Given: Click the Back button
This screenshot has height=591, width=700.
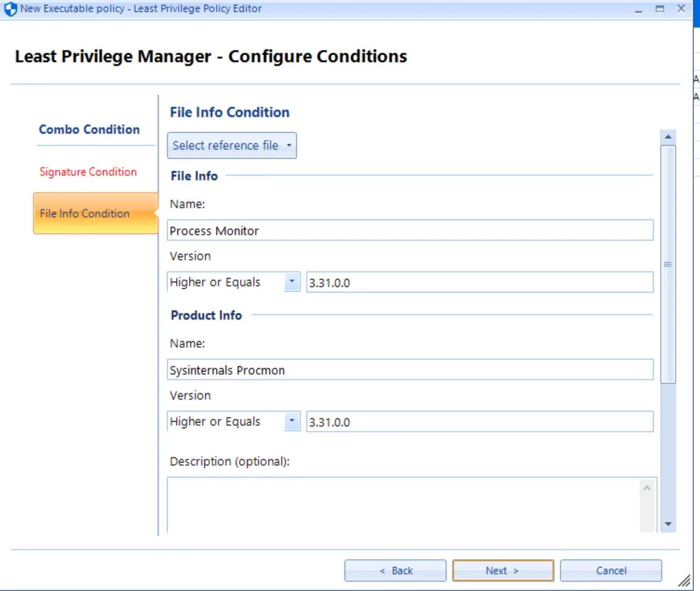Looking at the screenshot, I should 395,570.
